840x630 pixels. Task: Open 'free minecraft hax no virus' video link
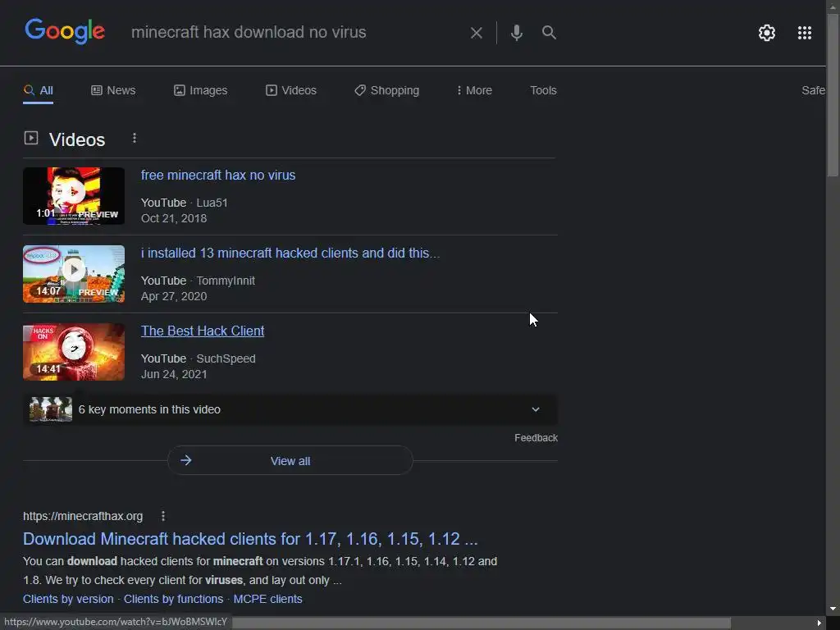(x=218, y=176)
